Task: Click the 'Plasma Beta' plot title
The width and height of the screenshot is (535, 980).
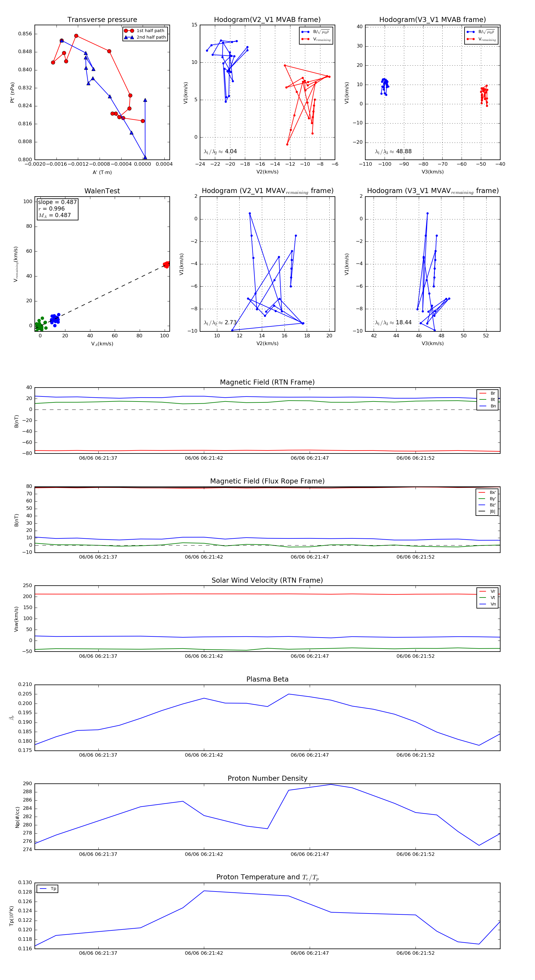Action: point(267,679)
